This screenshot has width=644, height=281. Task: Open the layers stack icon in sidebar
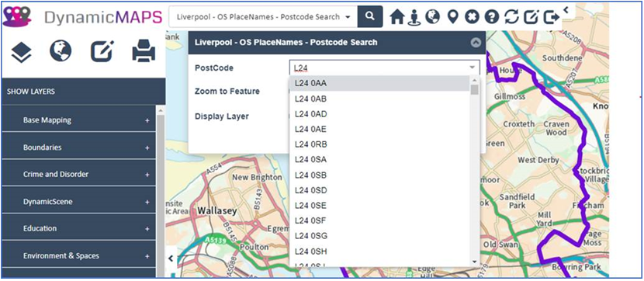tap(22, 52)
